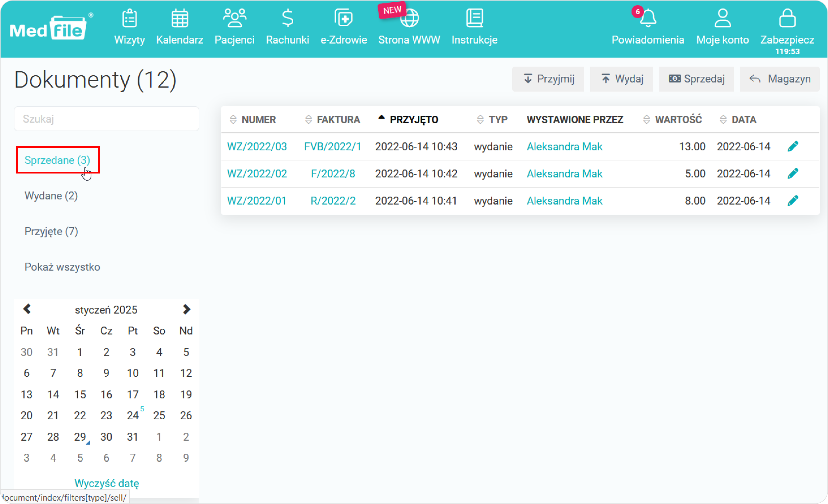
Task: Open the Wizyty clipboard icon
Action: (129, 18)
